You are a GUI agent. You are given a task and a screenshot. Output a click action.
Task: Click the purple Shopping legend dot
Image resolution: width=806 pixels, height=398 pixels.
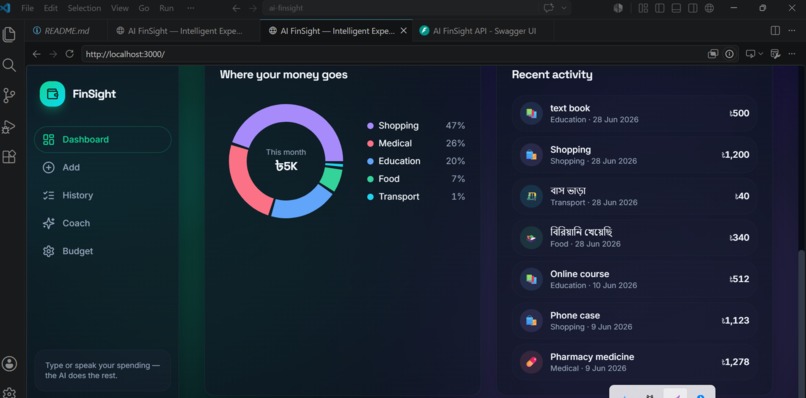pyautogui.click(x=370, y=126)
